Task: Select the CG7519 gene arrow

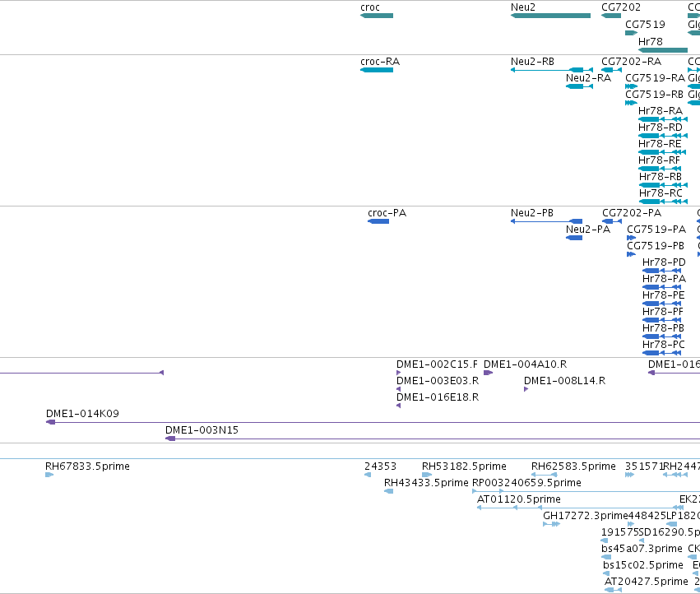Action: [631, 33]
